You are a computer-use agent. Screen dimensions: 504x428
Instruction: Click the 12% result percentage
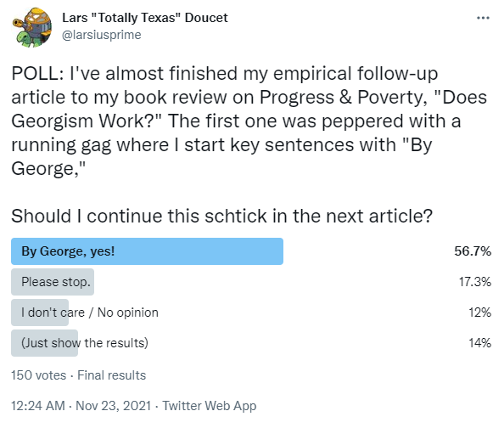pos(479,313)
